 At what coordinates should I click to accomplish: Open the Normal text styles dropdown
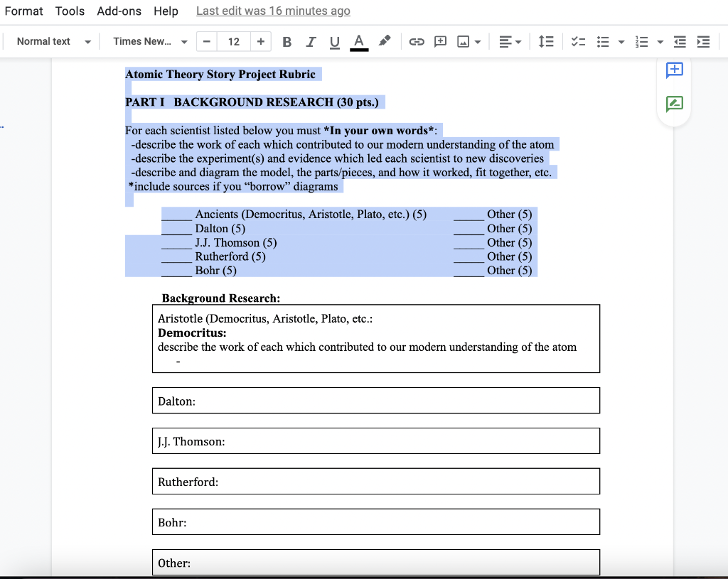(50, 41)
